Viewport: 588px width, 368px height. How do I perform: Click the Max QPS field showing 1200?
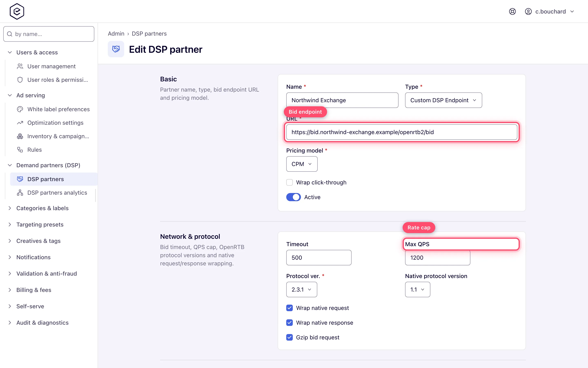pos(437,258)
